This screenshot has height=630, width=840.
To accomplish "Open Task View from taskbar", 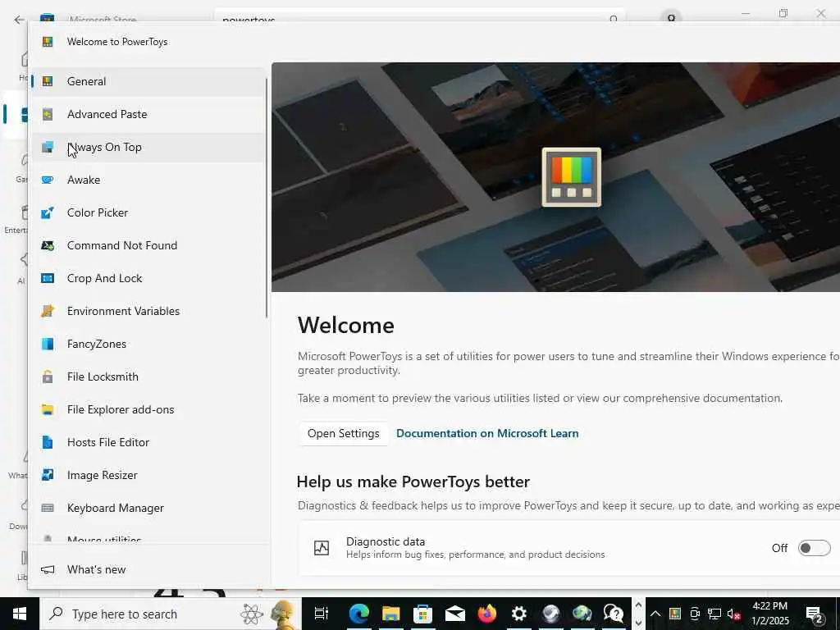I will click(322, 614).
